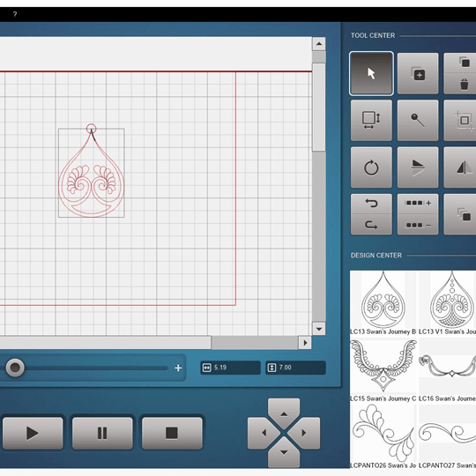Click the canvas vertical scrollbar down arrow

(319, 329)
